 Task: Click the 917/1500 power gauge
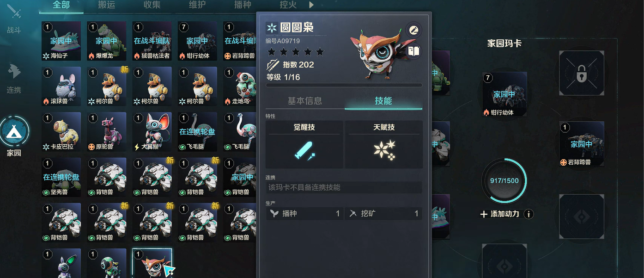tap(504, 180)
